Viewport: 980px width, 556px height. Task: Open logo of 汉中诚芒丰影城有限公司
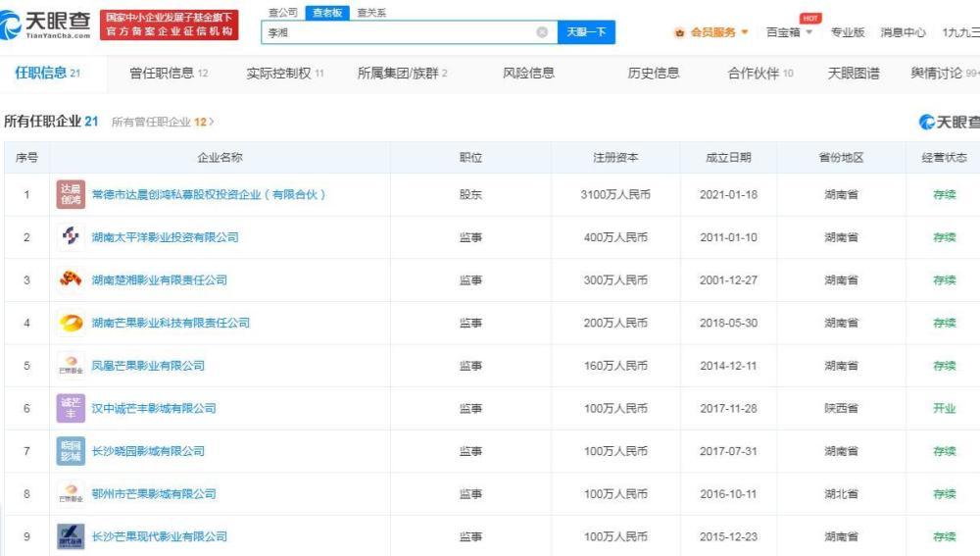click(71, 408)
